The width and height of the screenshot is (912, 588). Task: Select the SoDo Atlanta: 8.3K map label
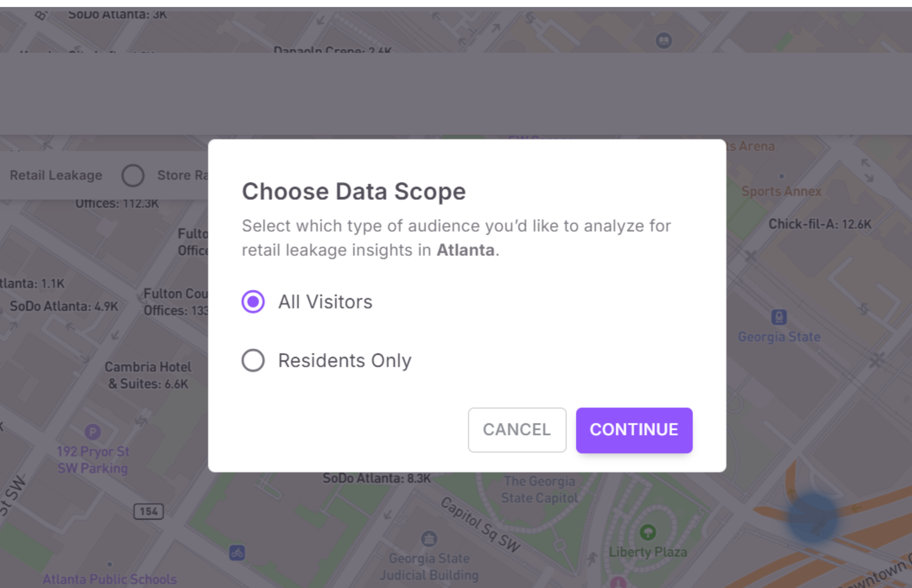point(376,478)
